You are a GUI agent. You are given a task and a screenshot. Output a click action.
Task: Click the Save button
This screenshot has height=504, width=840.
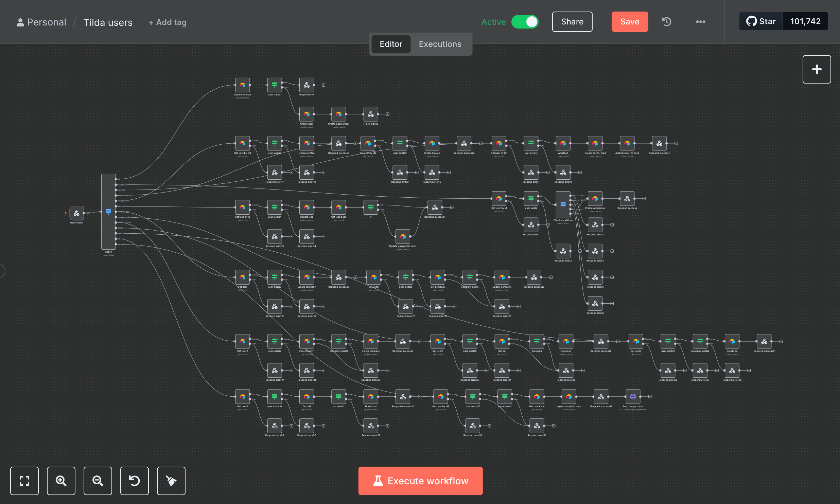629,22
